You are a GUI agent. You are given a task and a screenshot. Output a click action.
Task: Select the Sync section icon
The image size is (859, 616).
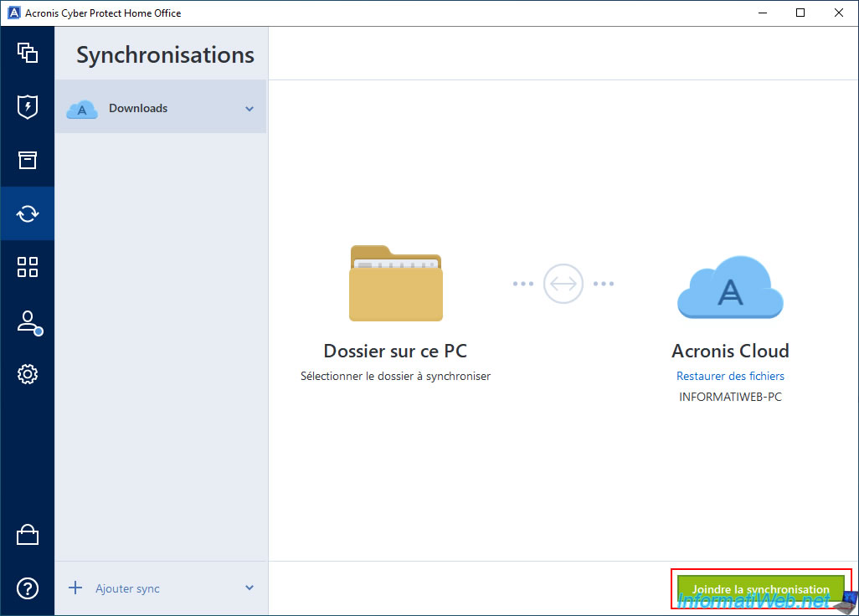point(28,214)
